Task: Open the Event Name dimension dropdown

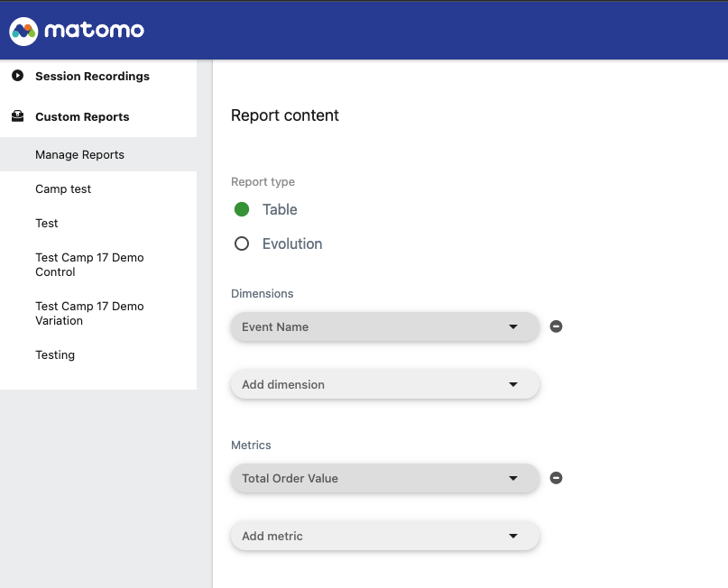Action: tap(385, 326)
